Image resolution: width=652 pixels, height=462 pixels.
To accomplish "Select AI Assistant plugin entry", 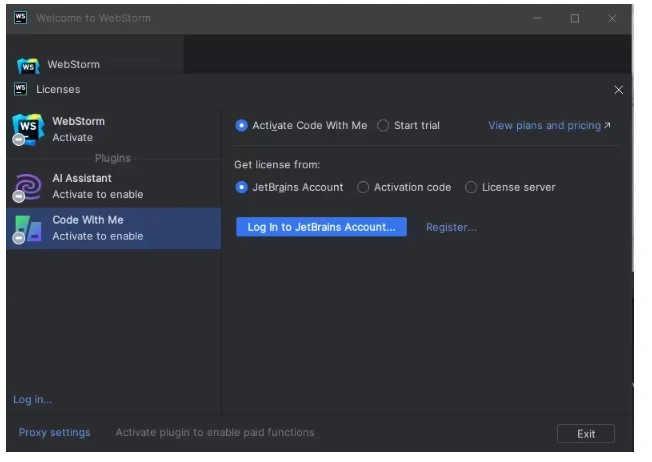I will [114, 186].
